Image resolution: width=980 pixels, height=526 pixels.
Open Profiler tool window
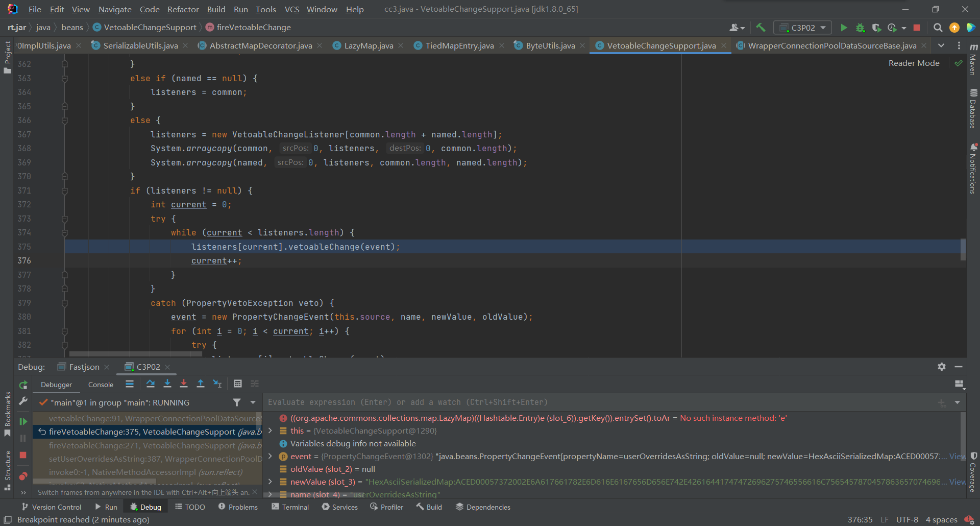point(386,507)
